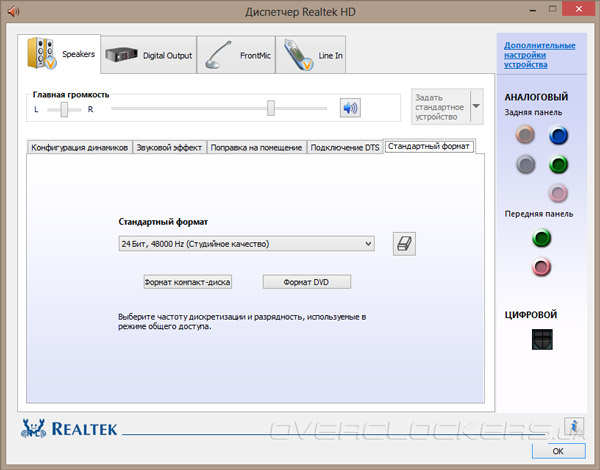Screen dimensions: 600x470
Task: Open the FrontMic device tab
Action: [x=236, y=55]
